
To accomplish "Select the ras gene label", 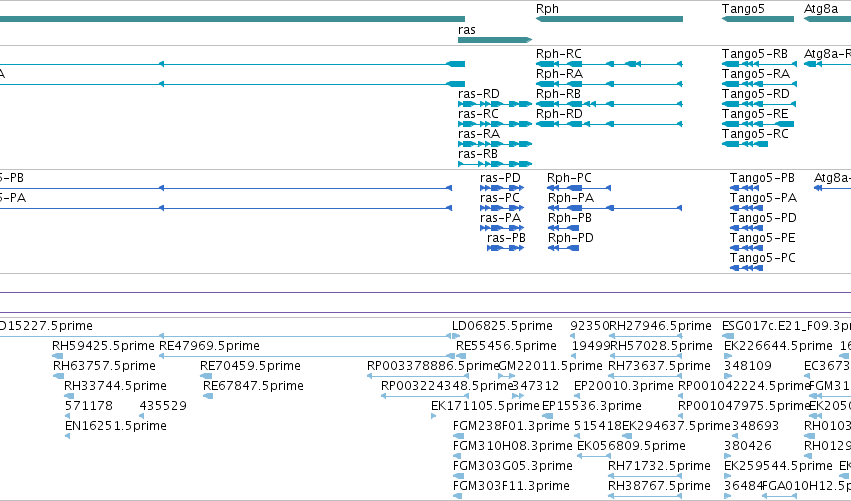I will click(467, 30).
